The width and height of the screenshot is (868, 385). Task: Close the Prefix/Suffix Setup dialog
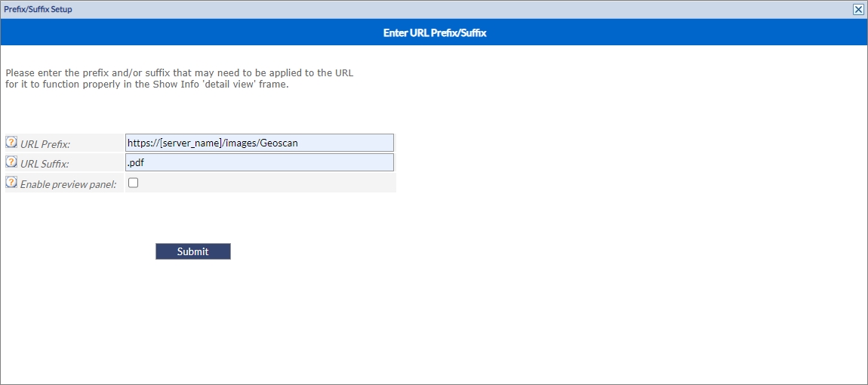pos(858,9)
